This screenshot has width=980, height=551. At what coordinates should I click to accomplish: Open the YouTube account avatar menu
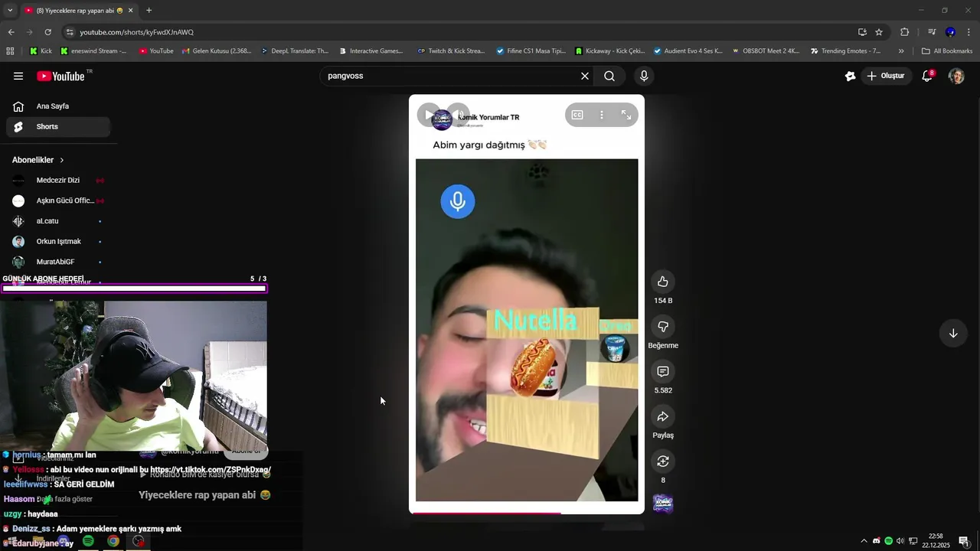click(x=956, y=76)
